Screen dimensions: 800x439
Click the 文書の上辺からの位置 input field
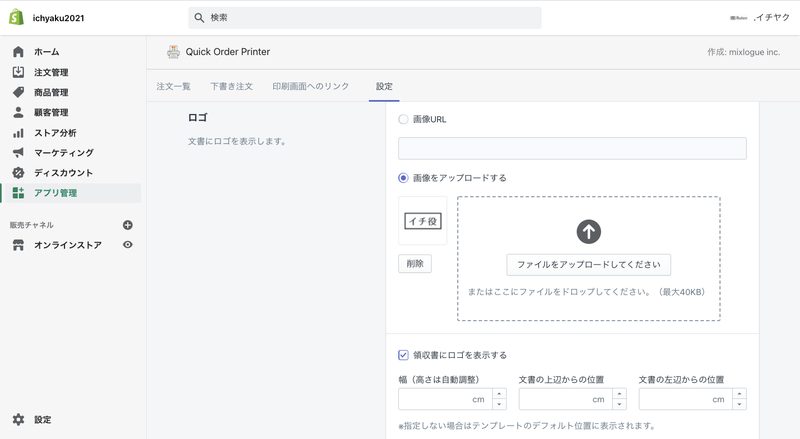(x=566, y=399)
